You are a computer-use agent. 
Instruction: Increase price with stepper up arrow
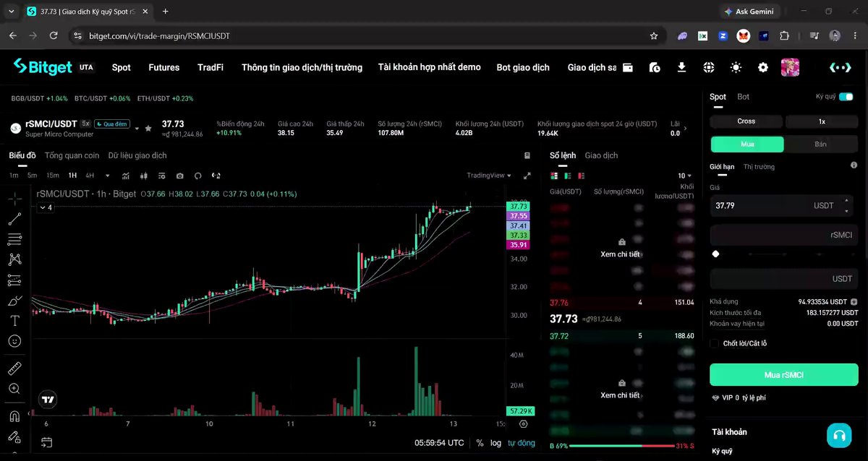846,202
